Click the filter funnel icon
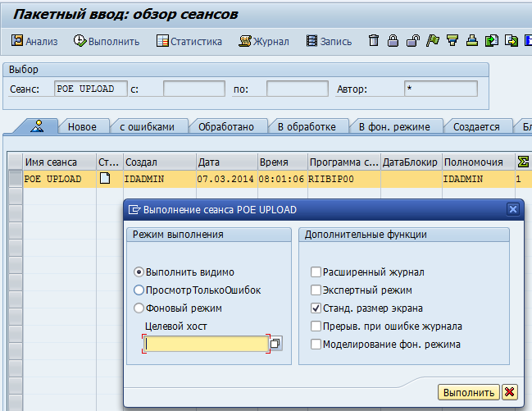532x411 pixels. pyautogui.click(x=452, y=40)
